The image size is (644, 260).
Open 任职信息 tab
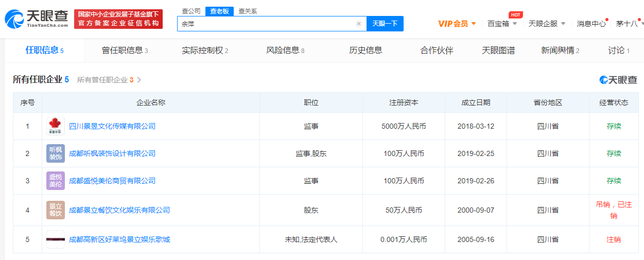coord(44,50)
